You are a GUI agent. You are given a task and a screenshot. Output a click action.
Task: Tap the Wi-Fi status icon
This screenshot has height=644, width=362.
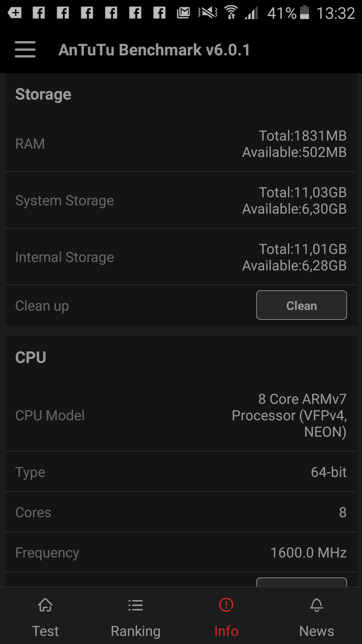coord(231,13)
